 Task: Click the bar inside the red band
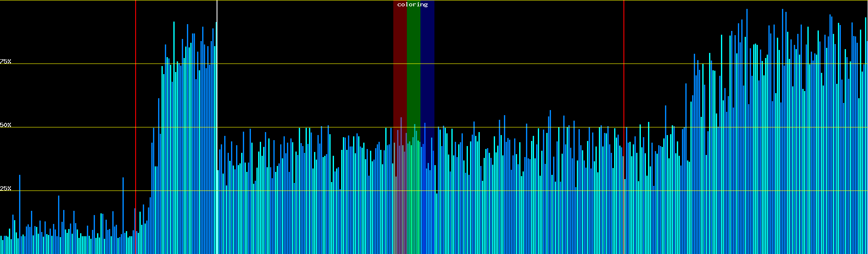tap(401, 190)
